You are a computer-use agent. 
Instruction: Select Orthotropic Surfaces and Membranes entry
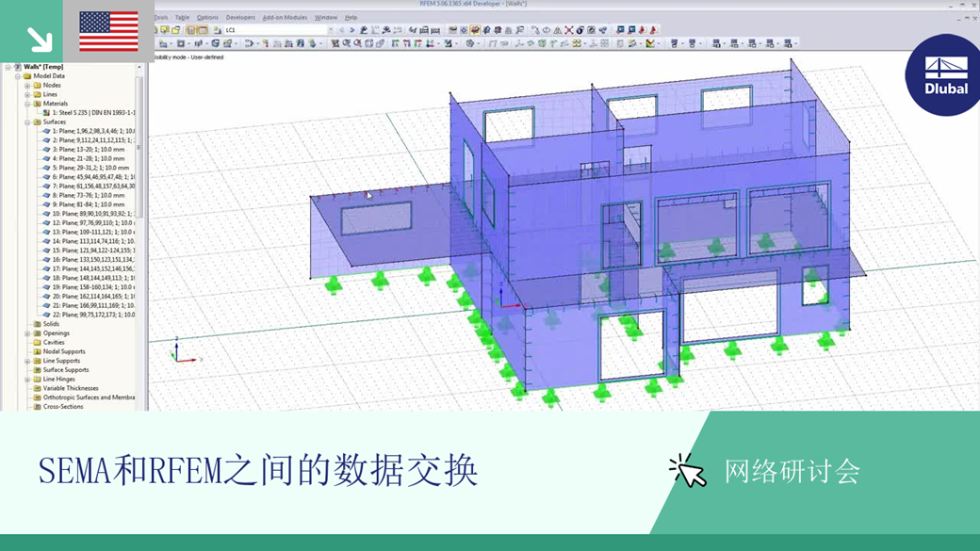89,397
